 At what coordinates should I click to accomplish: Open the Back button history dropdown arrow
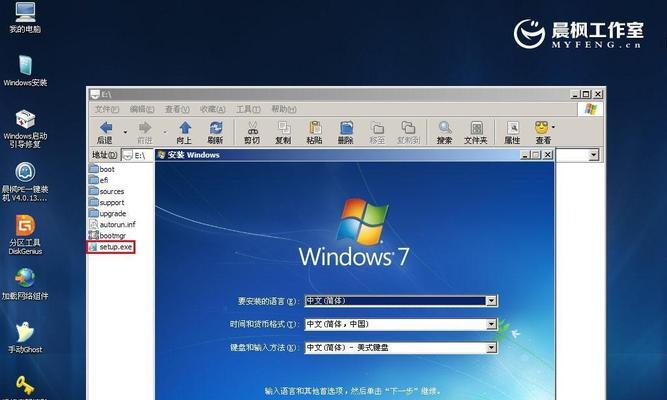[125, 132]
